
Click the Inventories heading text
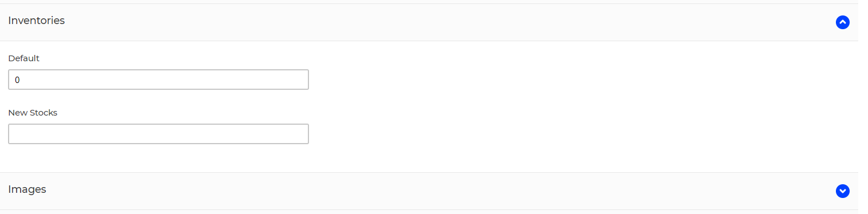pos(36,21)
